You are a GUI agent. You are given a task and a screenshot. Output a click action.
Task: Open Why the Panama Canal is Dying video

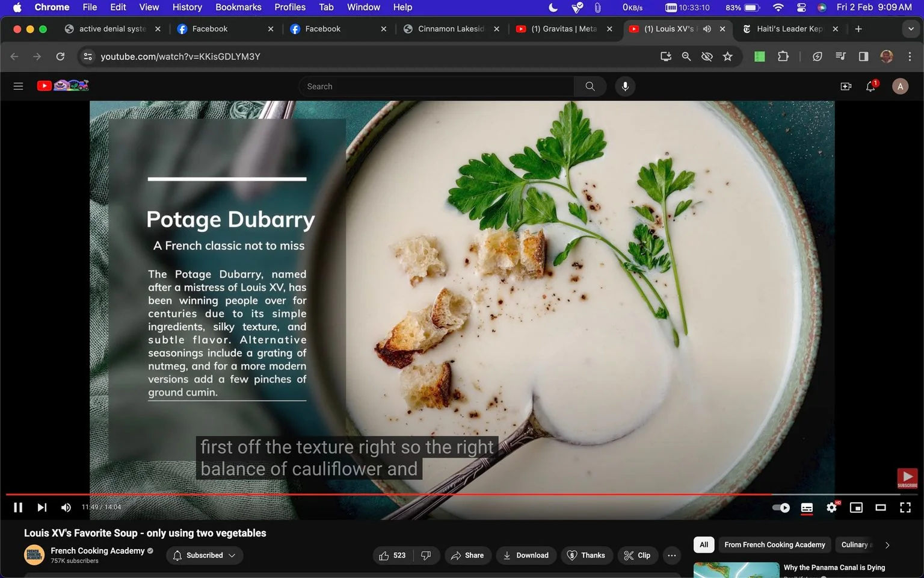834,567
